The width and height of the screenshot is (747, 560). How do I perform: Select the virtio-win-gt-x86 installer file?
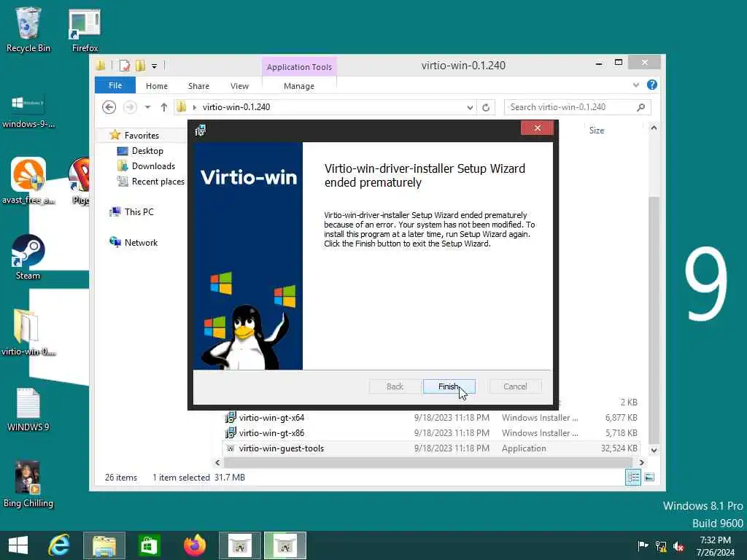tap(430, 433)
